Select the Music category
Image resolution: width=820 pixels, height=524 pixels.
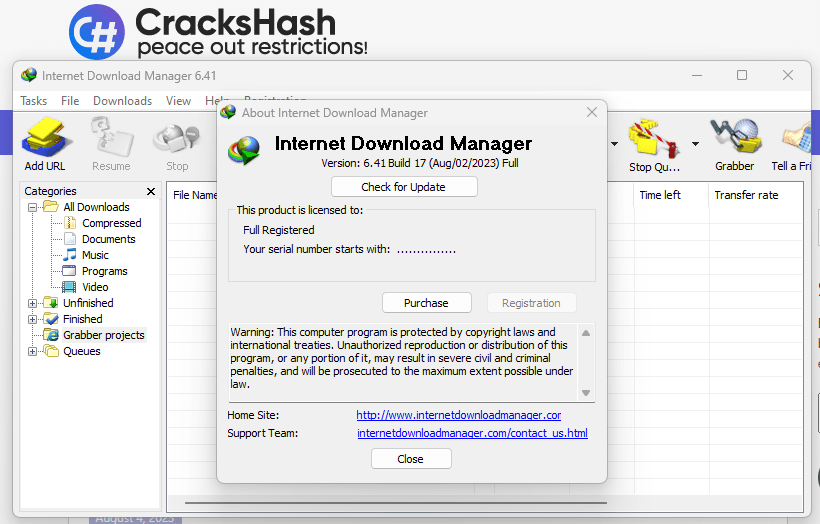[x=95, y=255]
